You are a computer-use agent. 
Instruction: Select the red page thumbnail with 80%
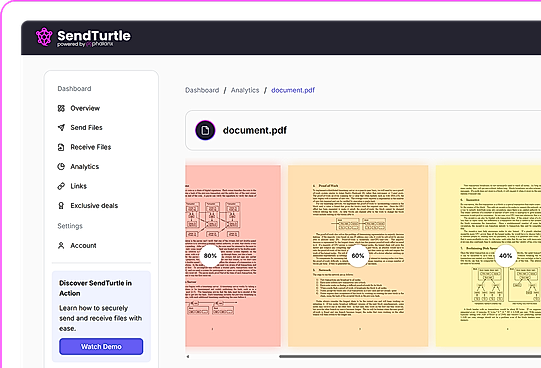pyautogui.click(x=233, y=256)
